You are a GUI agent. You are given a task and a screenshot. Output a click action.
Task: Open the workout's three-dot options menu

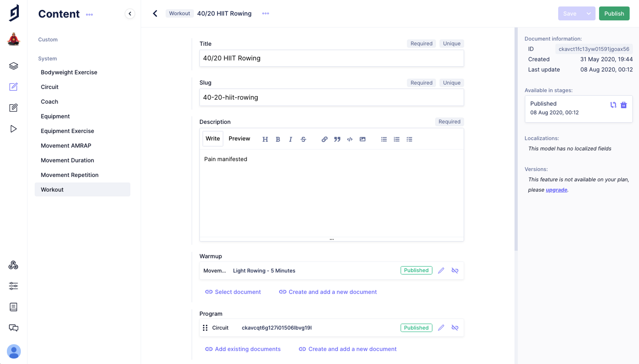(x=266, y=13)
